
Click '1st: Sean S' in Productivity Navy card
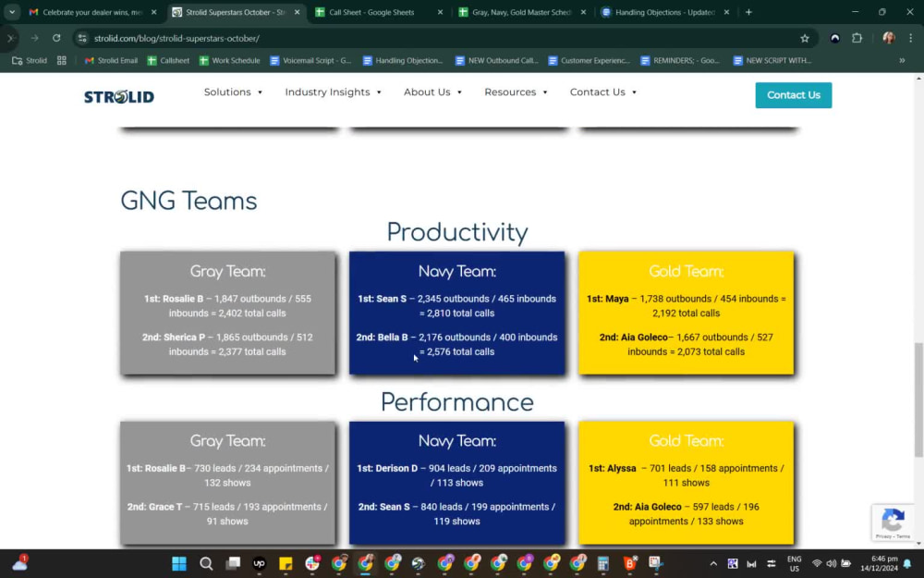tap(382, 299)
